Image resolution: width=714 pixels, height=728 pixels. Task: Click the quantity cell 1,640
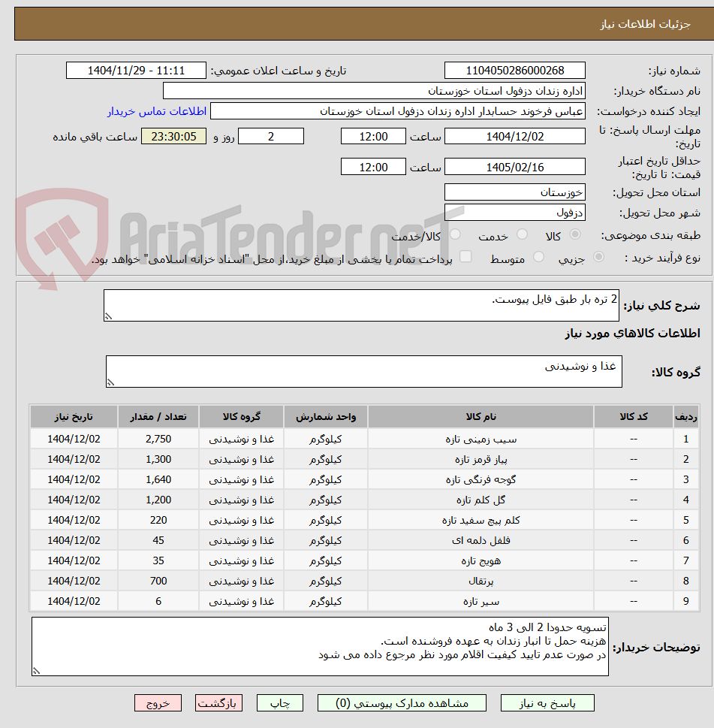click(158, 479)
